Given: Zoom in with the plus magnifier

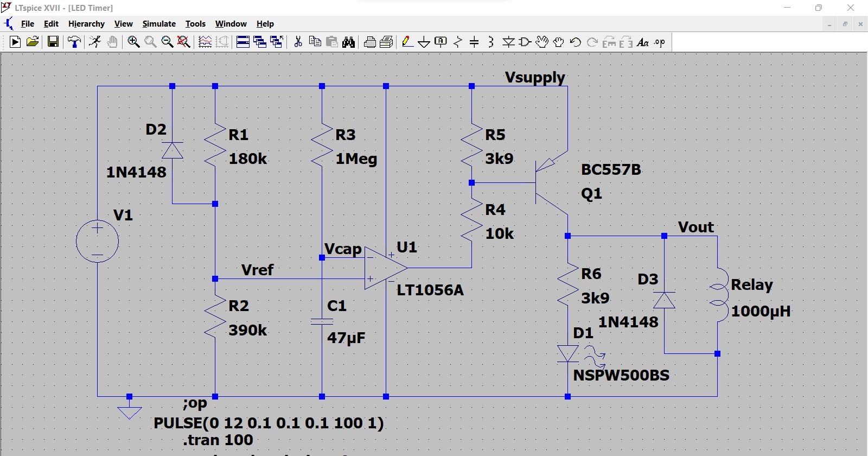Looking at the screenshot, I should pos(133,42).
